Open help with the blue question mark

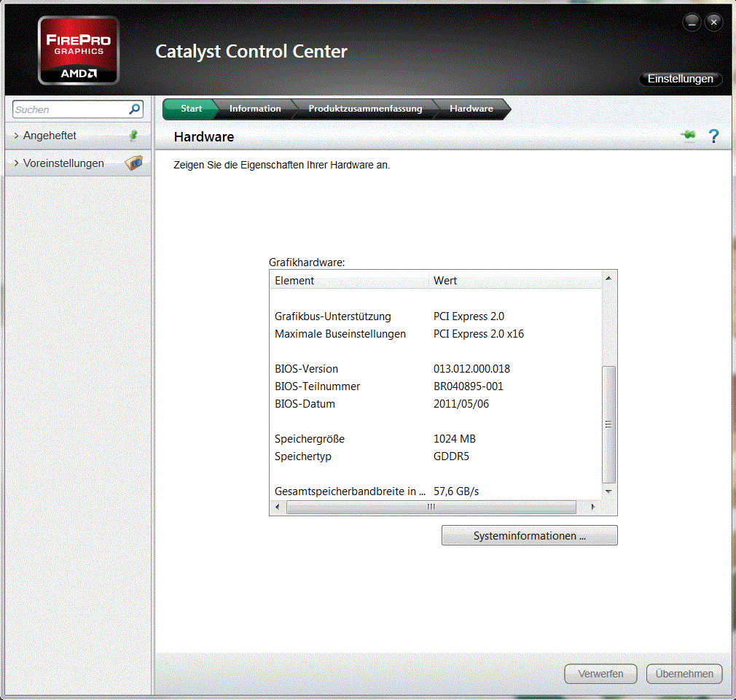point(713,136)
